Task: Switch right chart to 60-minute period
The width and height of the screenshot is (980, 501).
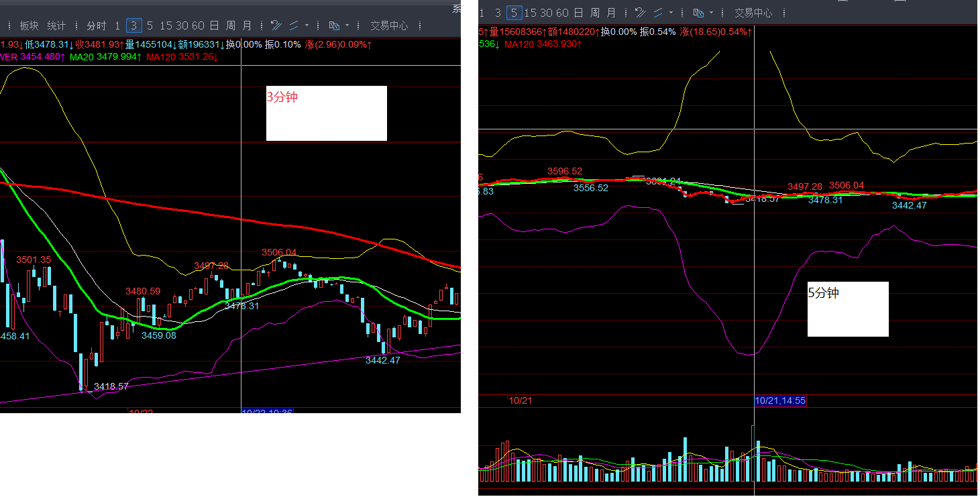Action: (562, 13)
